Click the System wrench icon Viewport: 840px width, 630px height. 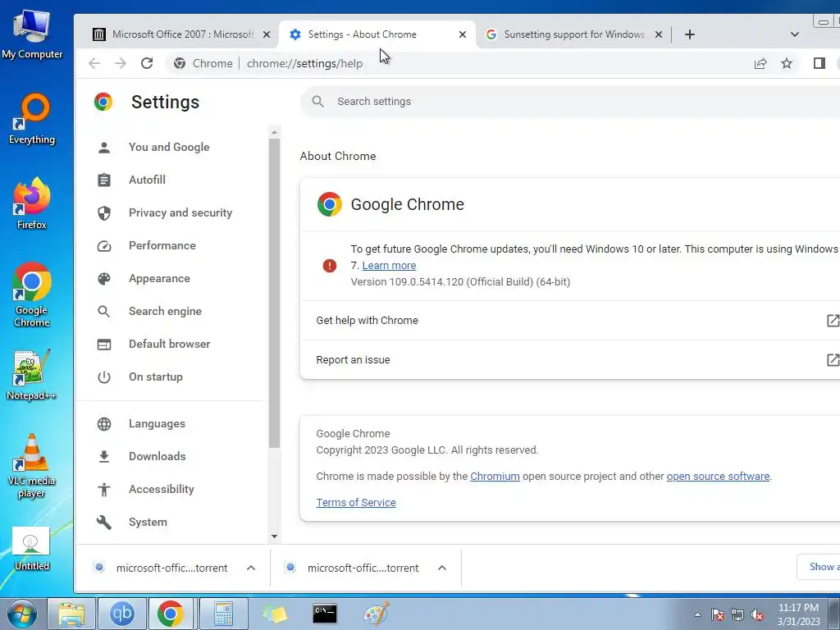coord(104,523)
